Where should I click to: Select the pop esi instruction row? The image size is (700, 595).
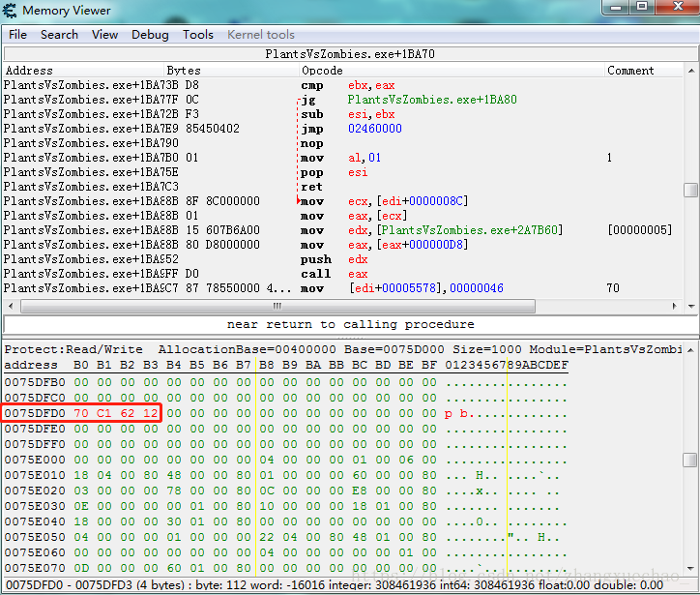[x=343, y=172]
